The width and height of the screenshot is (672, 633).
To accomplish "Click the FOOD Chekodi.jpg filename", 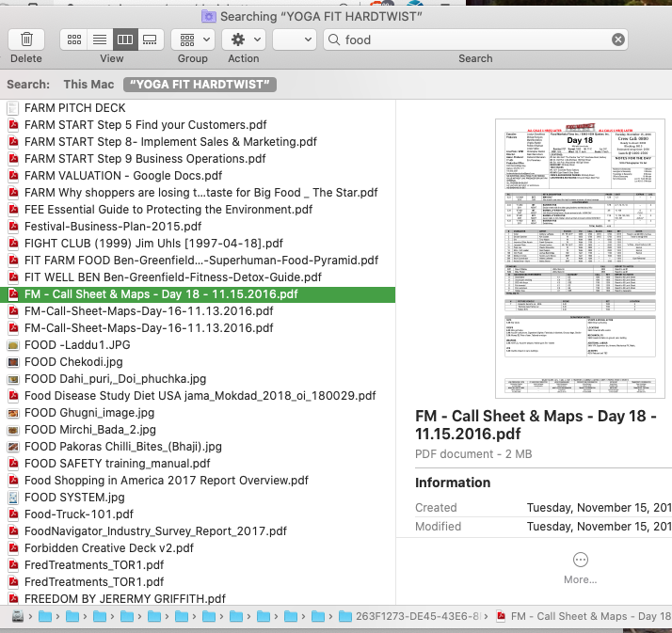I will coord(73,362).
